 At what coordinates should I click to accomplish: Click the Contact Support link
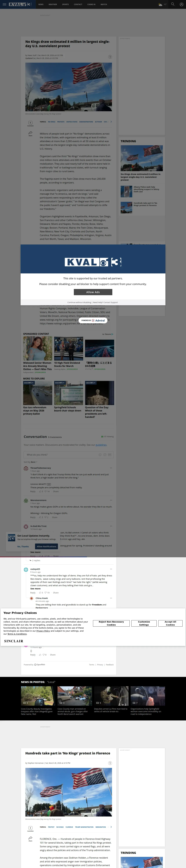(x=111, y=303)
